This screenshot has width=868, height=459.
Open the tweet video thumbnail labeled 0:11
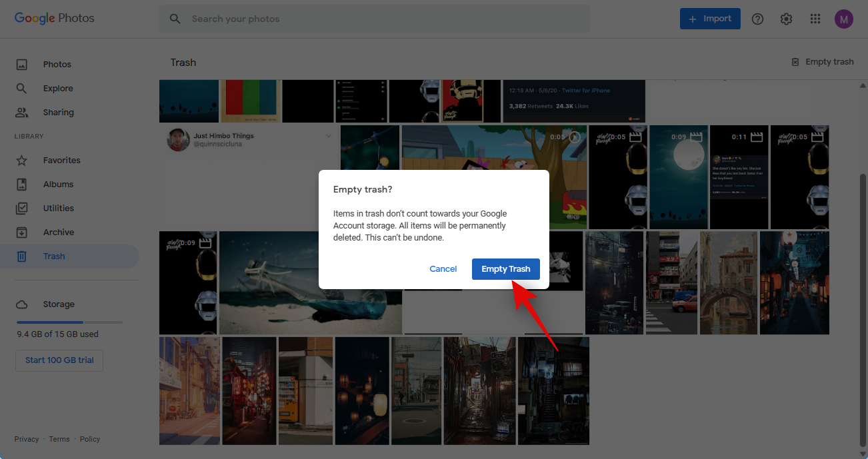(x=739, y=177)
